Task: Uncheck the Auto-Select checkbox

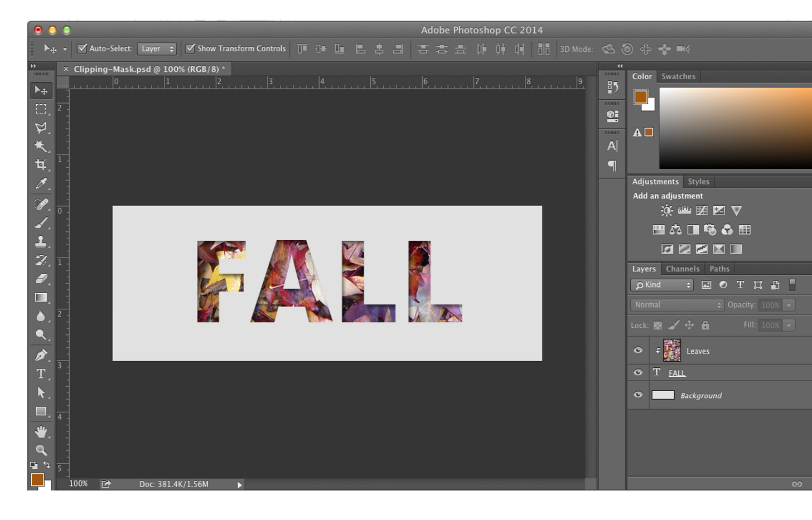Action: 82,48
